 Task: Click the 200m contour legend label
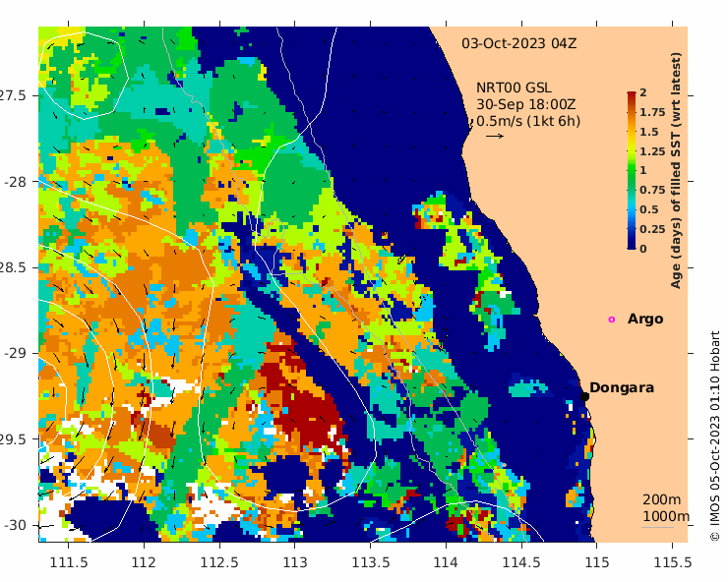(662, 499)
